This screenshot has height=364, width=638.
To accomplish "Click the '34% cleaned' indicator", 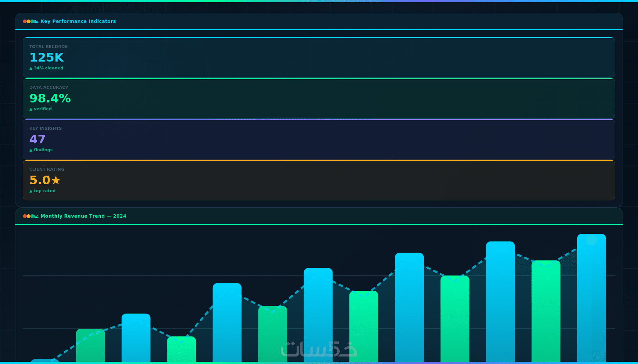I will [46, 68].
